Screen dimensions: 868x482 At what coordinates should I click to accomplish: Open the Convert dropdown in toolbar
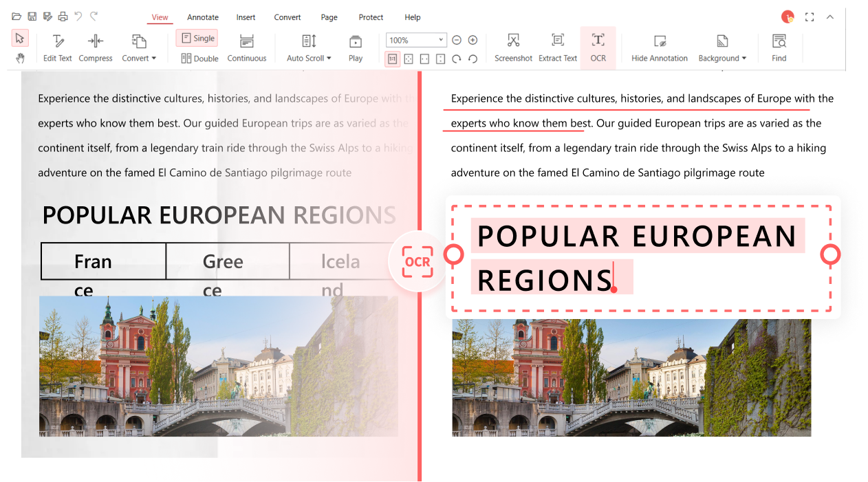(x=139, y=48)
